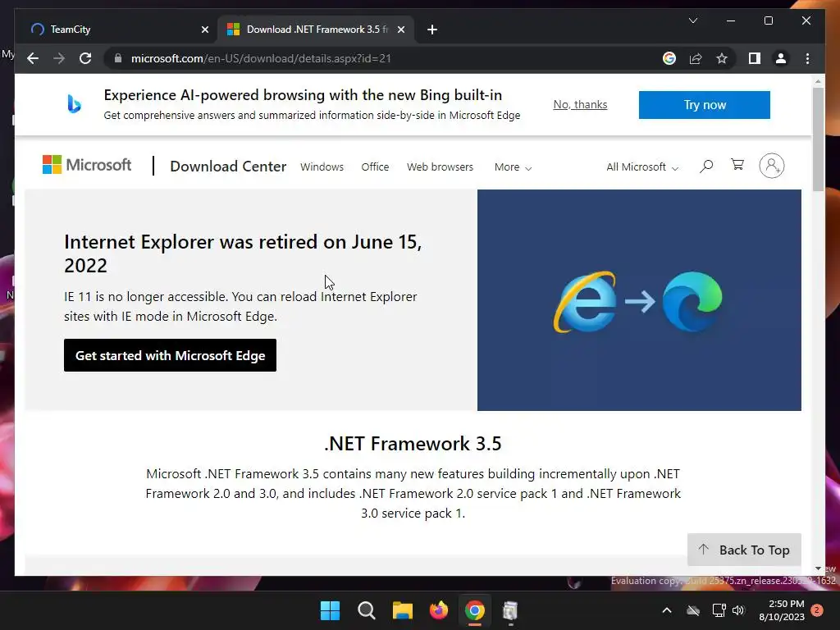Click the Internet Explorer was retired heading
The width and height of the screenshot is (840, 630).
click(x=243, y=253)
